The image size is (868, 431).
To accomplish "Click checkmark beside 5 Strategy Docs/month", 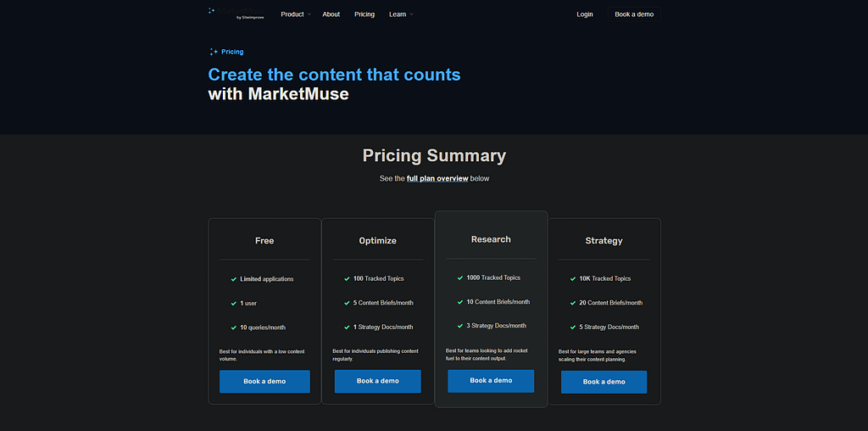I will pos(573,327).
